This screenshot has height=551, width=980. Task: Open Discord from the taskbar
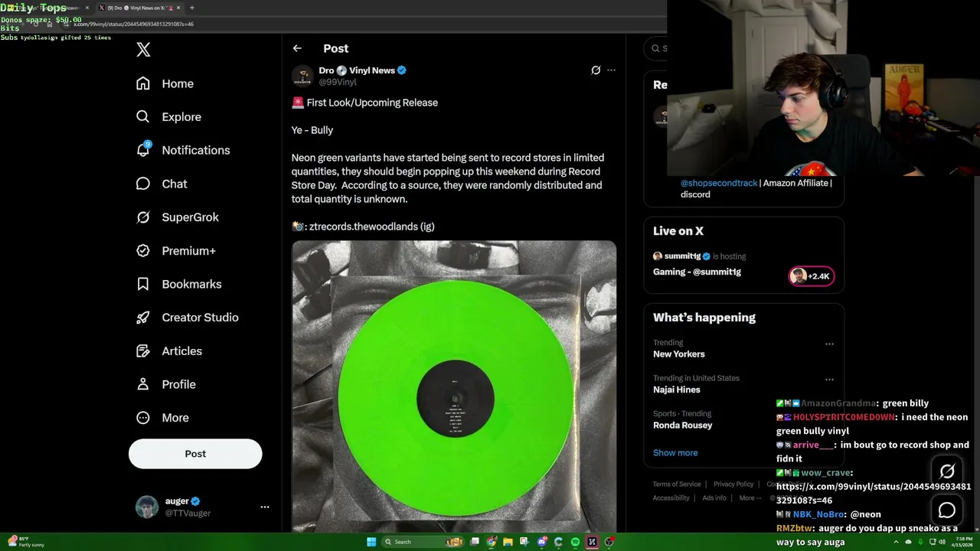(542, 542)
